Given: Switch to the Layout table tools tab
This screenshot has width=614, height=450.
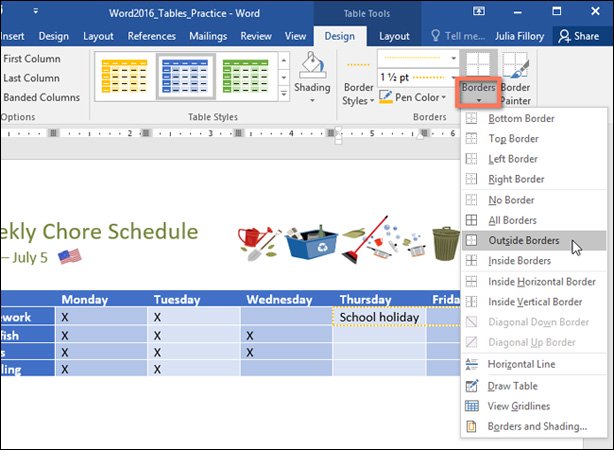Looking at the screenshot, I should click(394, 36).
